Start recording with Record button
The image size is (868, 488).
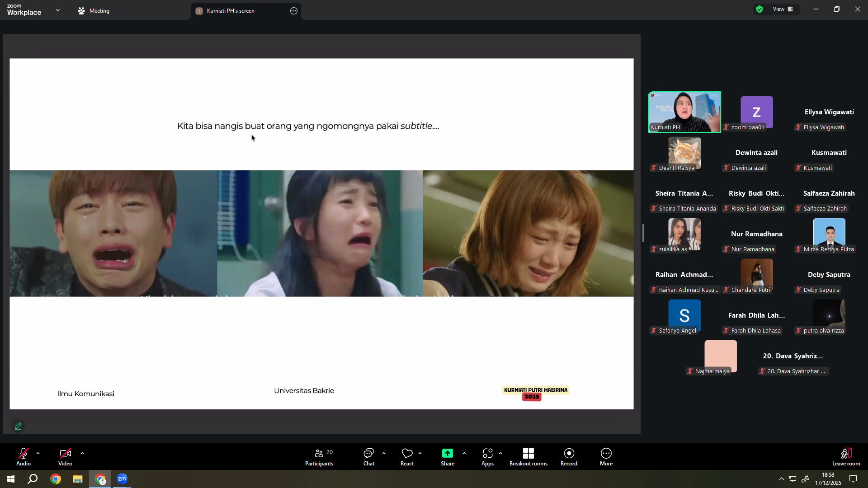(569, 457)
